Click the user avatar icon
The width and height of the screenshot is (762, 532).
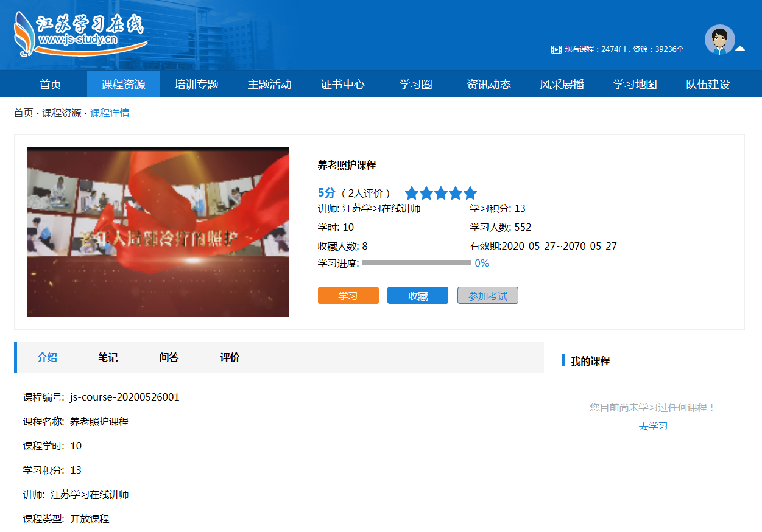tap(719, 40)
